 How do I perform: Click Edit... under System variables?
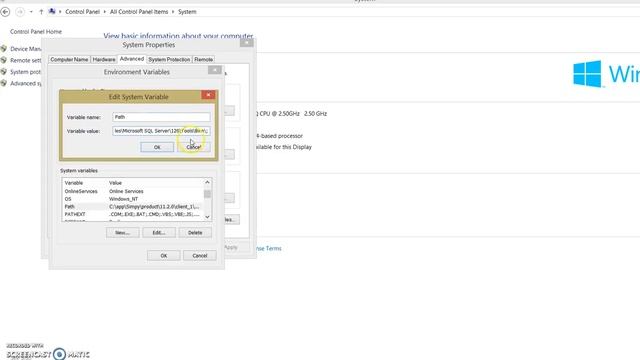[159, 233]
